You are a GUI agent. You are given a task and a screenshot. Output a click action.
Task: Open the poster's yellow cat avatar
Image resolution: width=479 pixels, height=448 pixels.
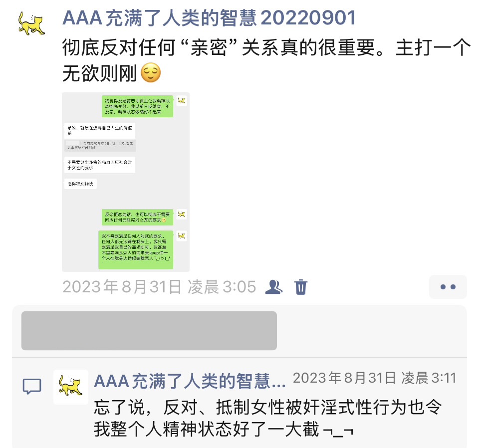pyautogui.click(x=31, y=23)
